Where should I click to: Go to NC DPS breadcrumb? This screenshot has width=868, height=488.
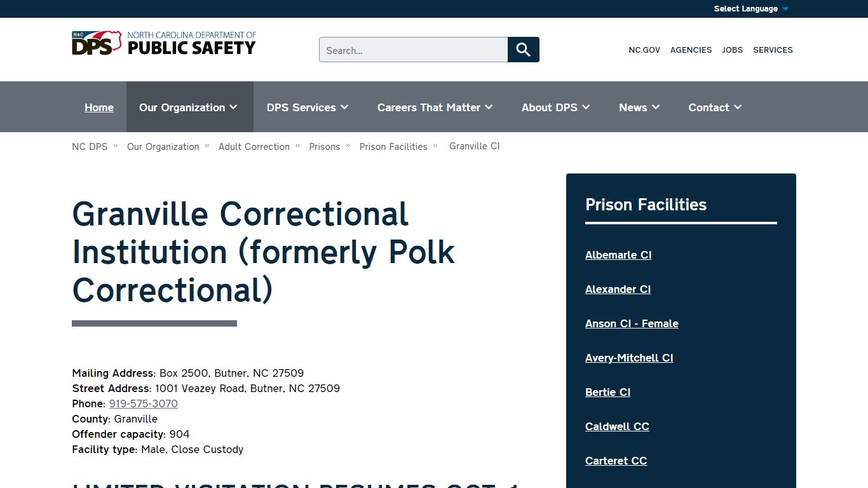point(90,146)
